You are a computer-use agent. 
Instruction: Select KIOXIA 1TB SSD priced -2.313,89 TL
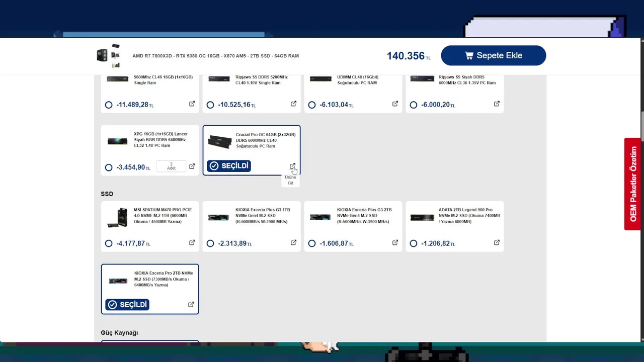tap(210, 243)
